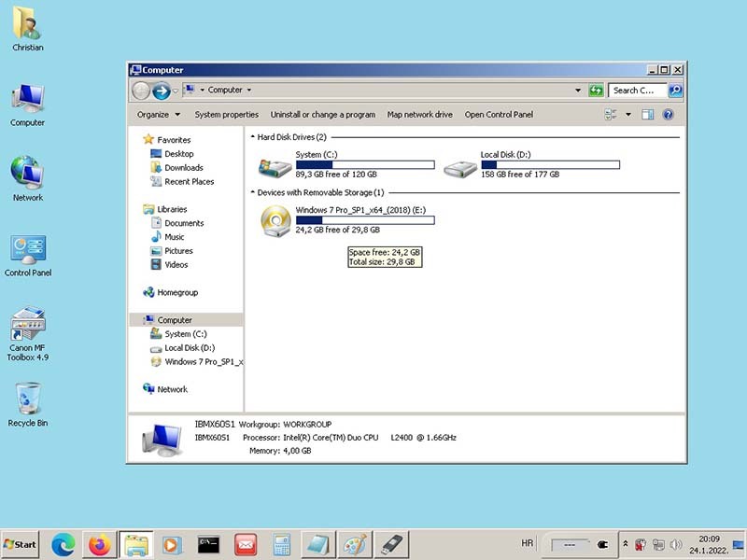Click the refresh button beside the address bar
The width and height of the screenshot is (747, 560).
(596, 91)
